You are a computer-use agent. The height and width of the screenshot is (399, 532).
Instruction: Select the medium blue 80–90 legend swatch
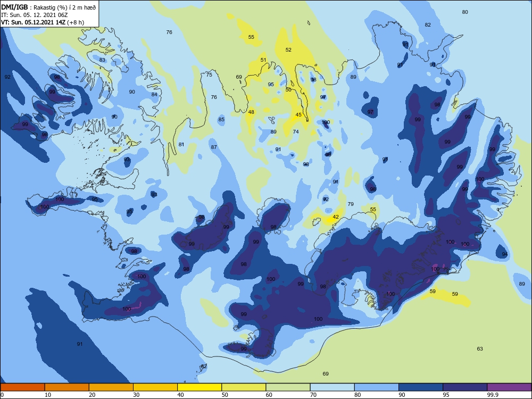[377, 387]
